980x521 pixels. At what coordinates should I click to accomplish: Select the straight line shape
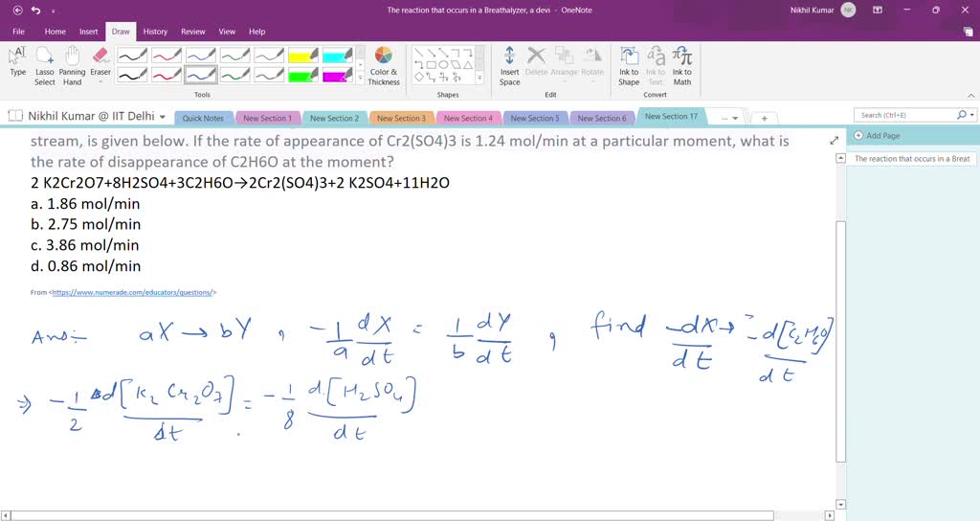click(x=419, y=53)
